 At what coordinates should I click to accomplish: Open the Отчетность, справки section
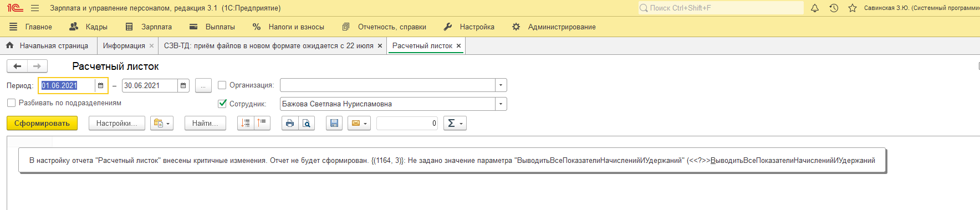[384, 27]
